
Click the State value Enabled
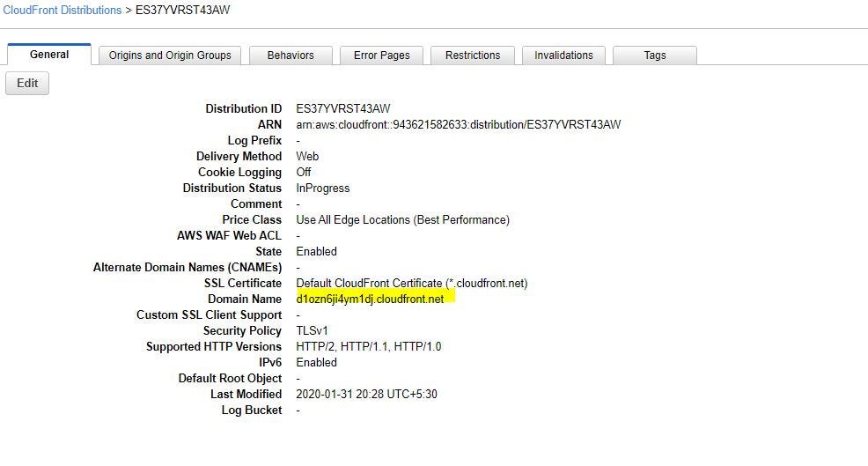316,252
